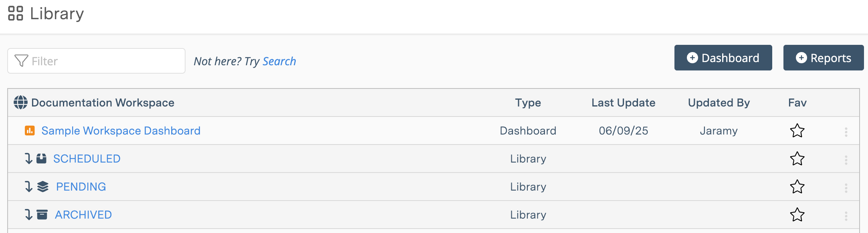Create a new Dashboard
Viewport: 868px width, 233px height.
tap(723, 58)
